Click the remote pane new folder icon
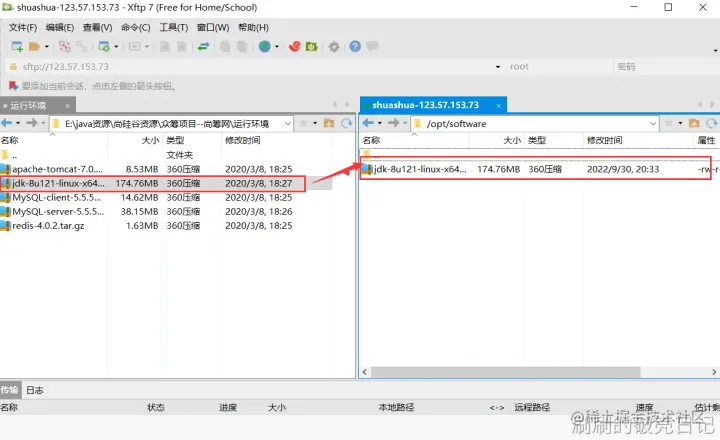Screen dimensions: 720x440 click(694, 123)
